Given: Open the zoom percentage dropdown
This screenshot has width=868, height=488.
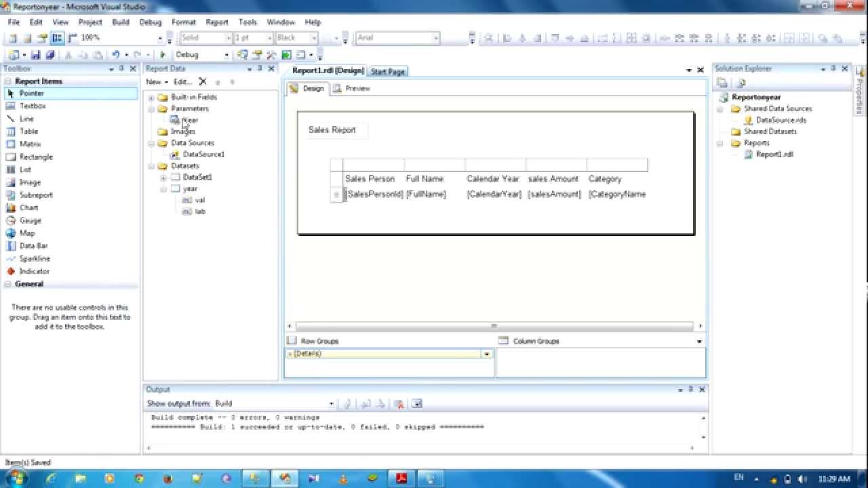Looking at the screenshot, I should pyautogui.click(x=160, y=38).
